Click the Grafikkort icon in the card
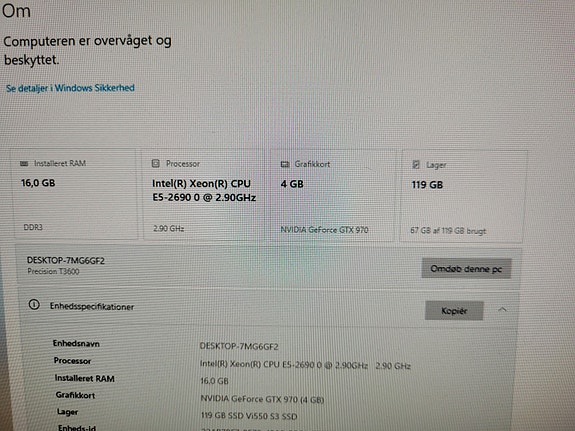This screenshot has width=575, height=431. (285, 164)
